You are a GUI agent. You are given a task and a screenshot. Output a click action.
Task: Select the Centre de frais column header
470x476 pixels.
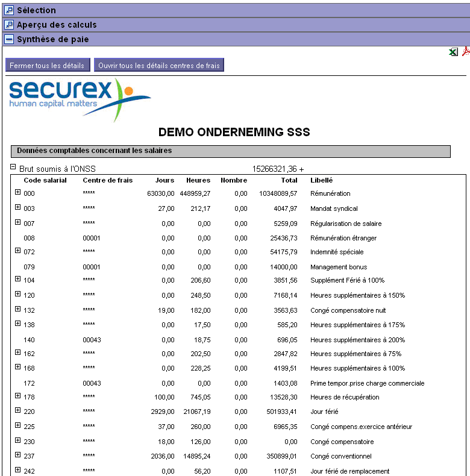pos(107,180)
